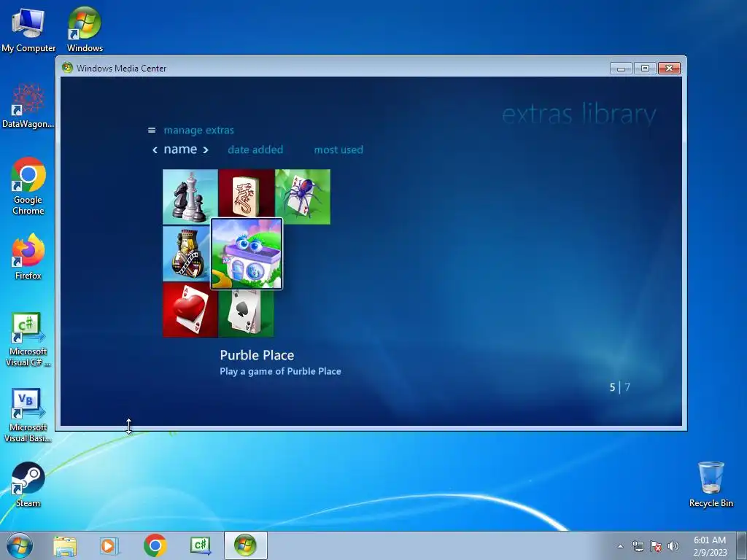The width and height of the screenshot is (747, 560).
Task: Select the name sort tab
Action: [x=180, y=149]
